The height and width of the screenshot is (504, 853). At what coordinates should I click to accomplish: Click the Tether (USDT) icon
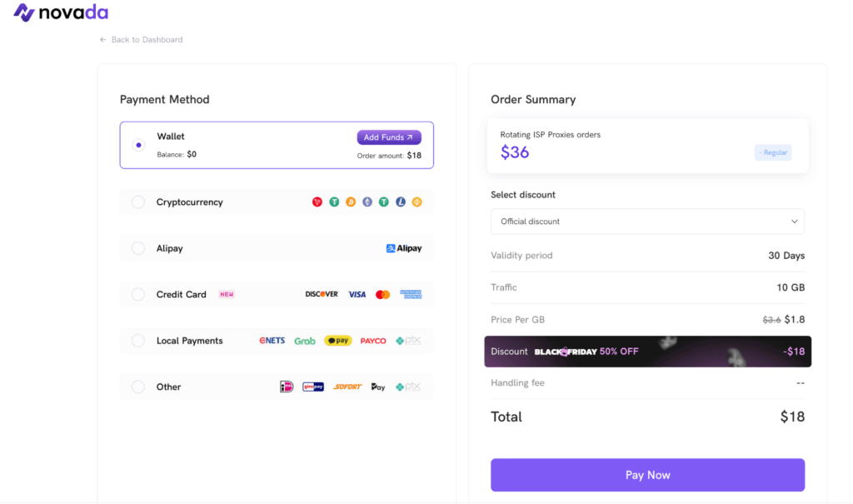click(x=334, y=202)
